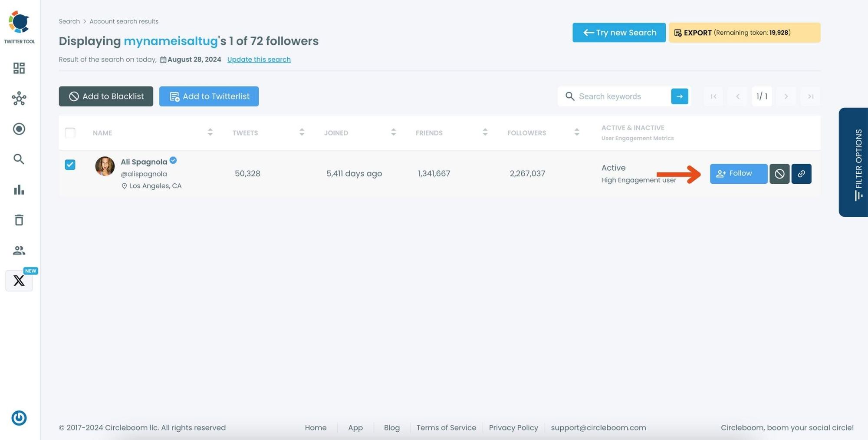Open Privacy Policy footer link

(513, 428)
